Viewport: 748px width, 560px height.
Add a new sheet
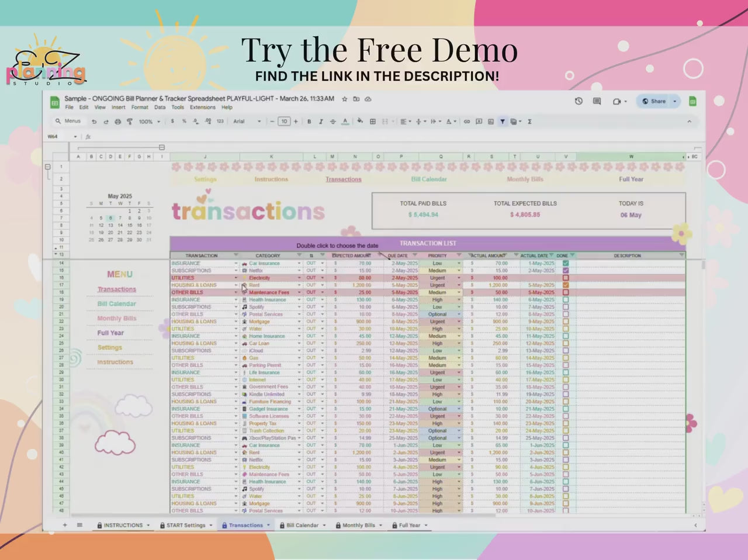65,525
